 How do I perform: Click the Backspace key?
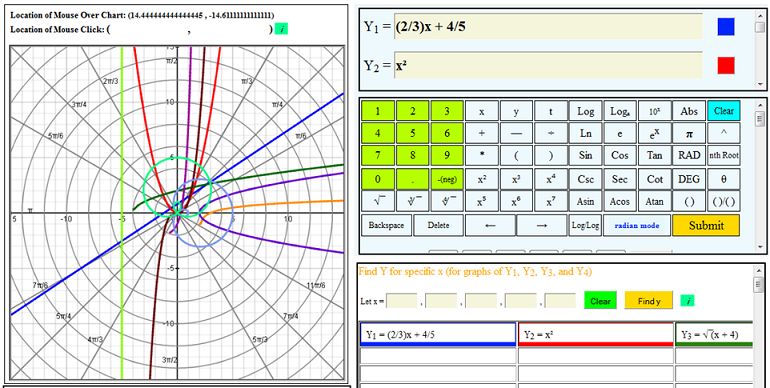click(386, 225)
